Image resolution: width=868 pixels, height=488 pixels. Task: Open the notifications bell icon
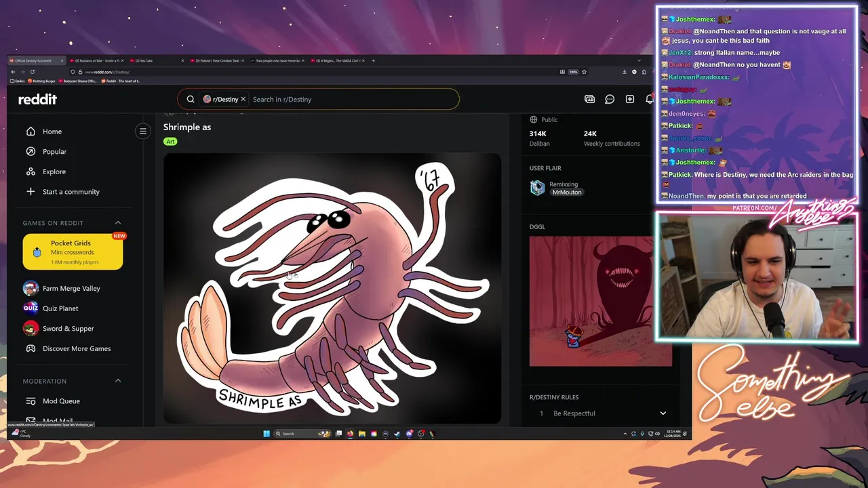click(x=650, y=99)
